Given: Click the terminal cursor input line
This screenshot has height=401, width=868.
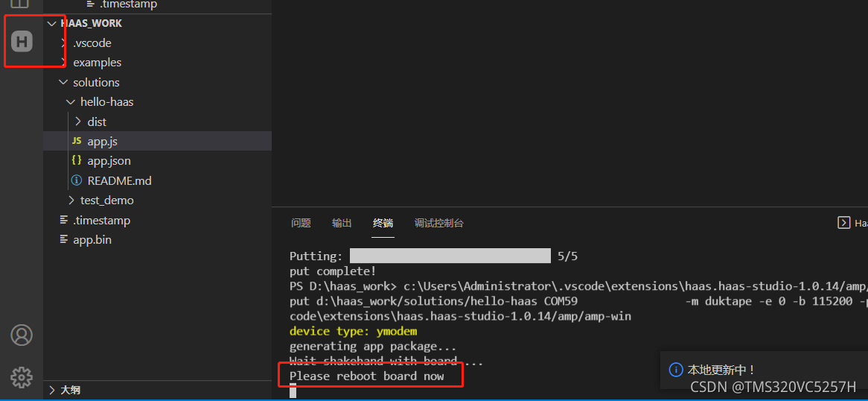Looking at the screenshot, I should 293,391.
